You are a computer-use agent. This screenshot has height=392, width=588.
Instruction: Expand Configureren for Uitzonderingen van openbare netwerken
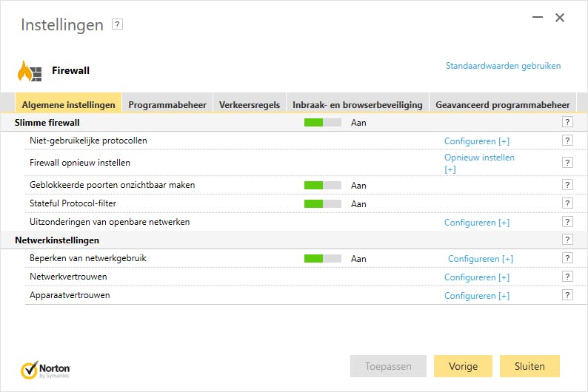pyautogui.click(x=476, y=223)
